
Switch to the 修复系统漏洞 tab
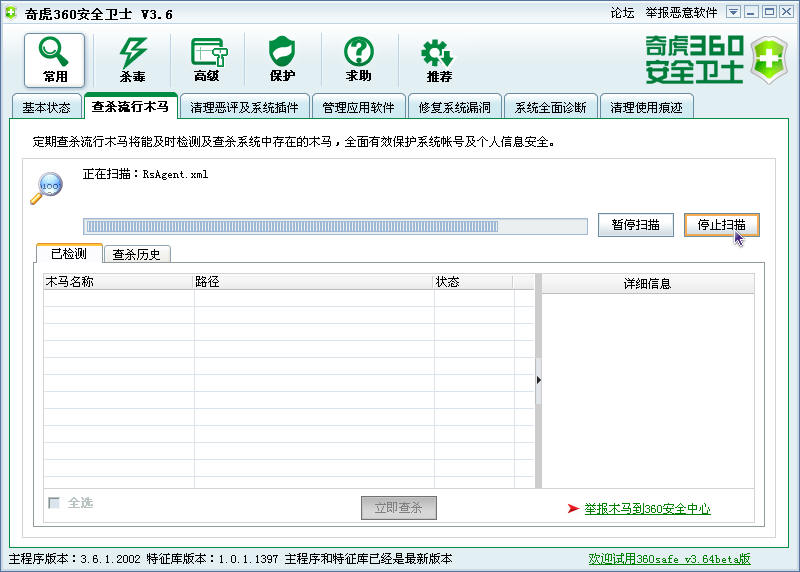tap(455, 107)
